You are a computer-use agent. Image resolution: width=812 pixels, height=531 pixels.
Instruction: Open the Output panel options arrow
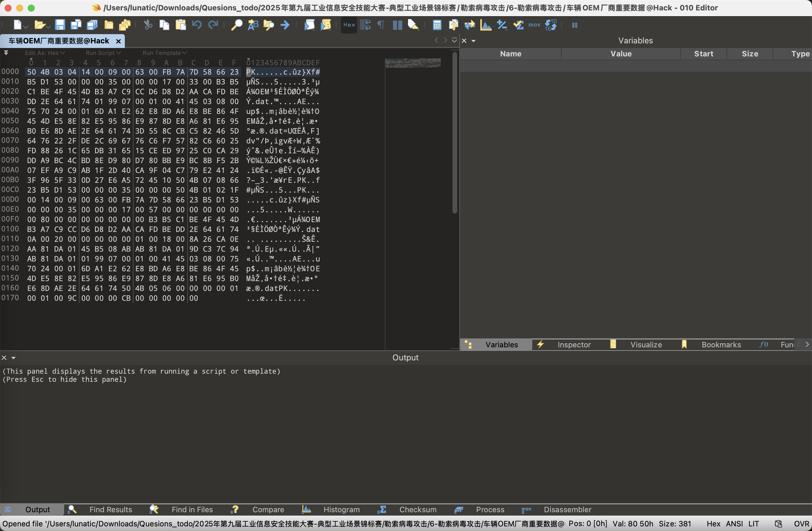click(14, 358)
